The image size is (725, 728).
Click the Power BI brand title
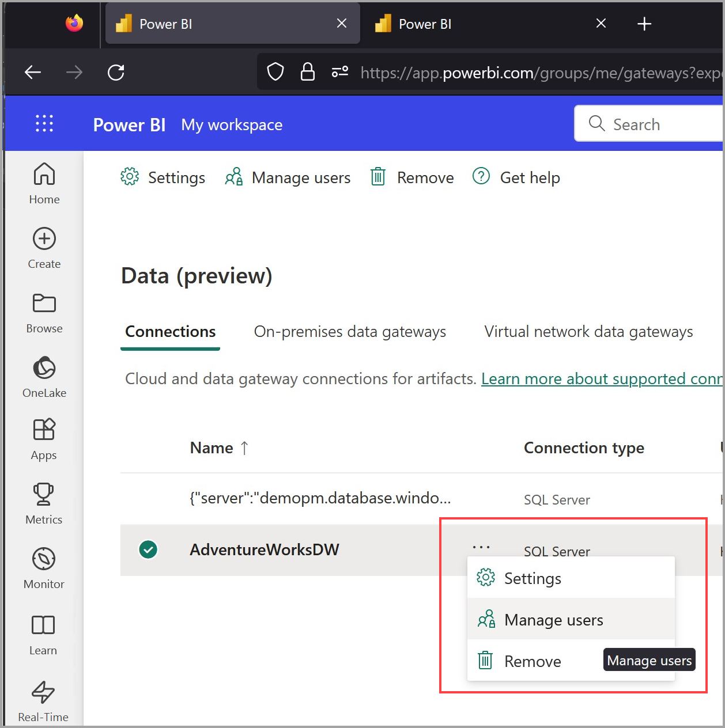tap(130, 125)
